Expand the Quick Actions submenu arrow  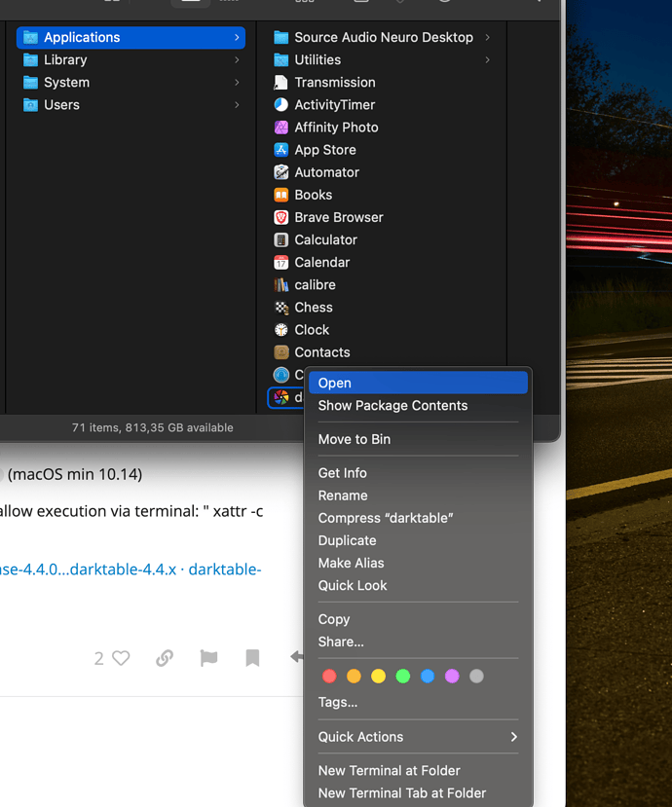pos(513,737)
